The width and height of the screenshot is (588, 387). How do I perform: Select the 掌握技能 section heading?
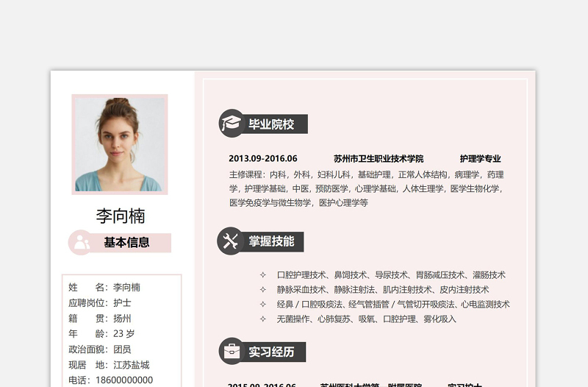pyautogui.click(x=271, y=241)
